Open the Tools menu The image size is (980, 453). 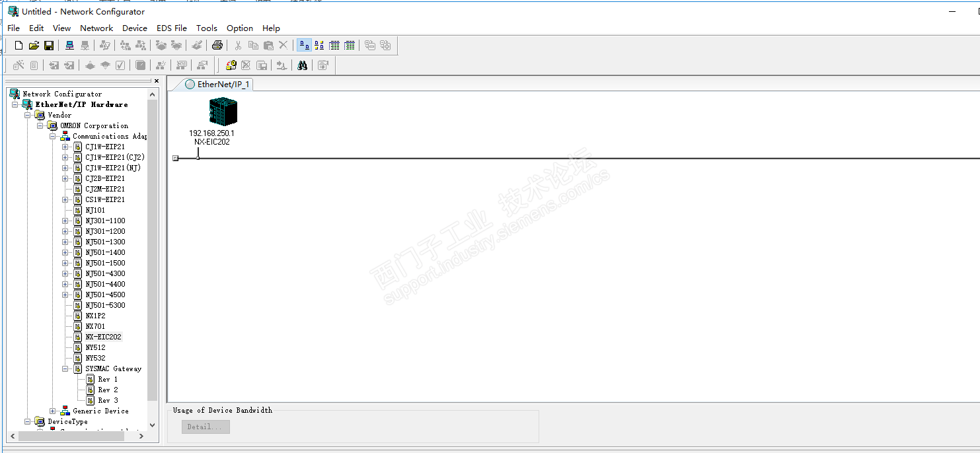pos(207,28)
